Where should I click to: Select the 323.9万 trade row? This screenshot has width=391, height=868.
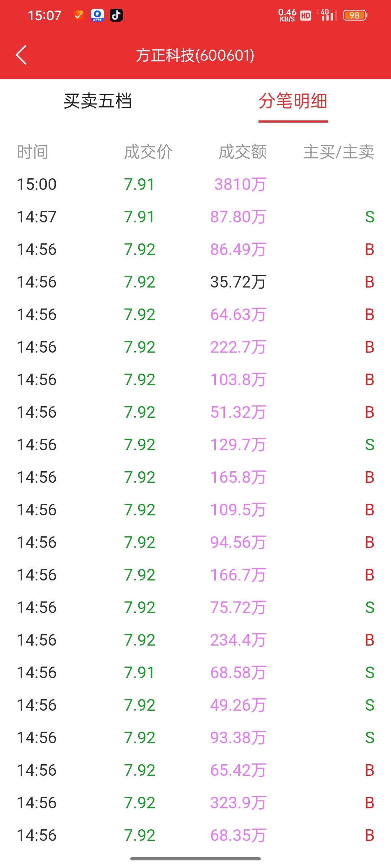(x=195, y=803)
